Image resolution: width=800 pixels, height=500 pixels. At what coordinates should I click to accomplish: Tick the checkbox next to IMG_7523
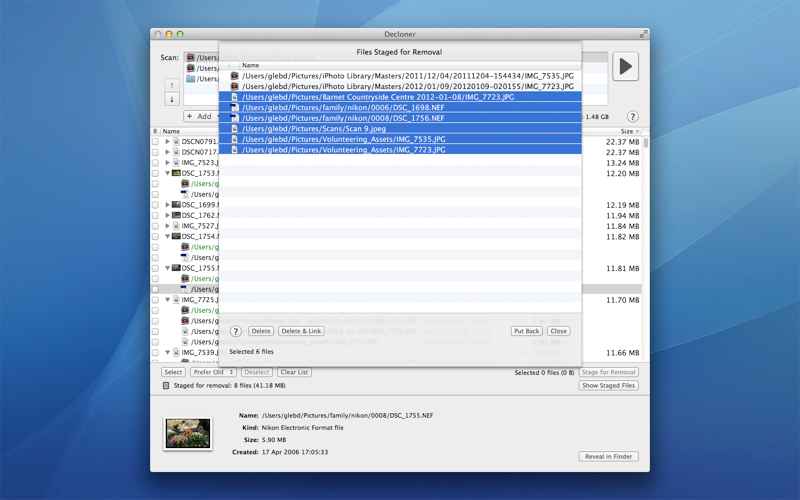pos(156,163)
